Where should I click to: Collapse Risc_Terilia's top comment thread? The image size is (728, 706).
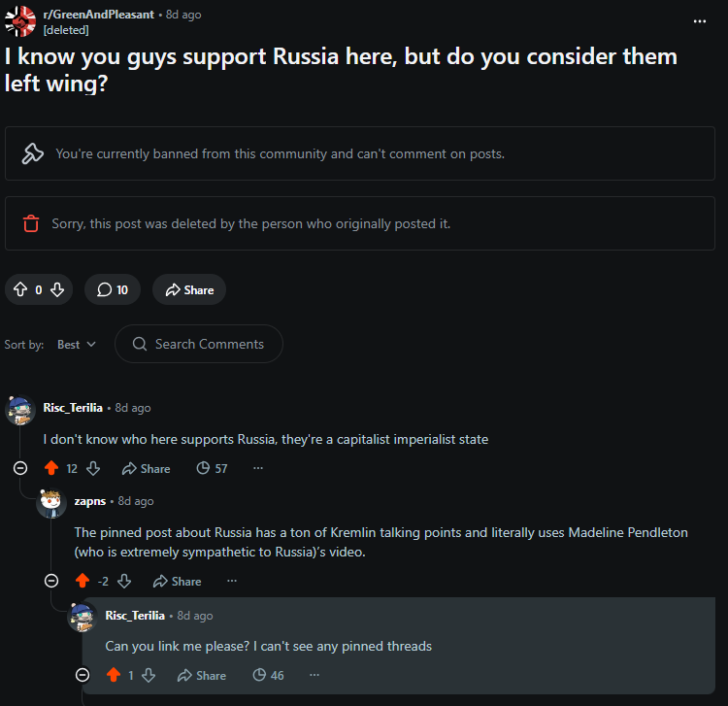click(20, 468)
